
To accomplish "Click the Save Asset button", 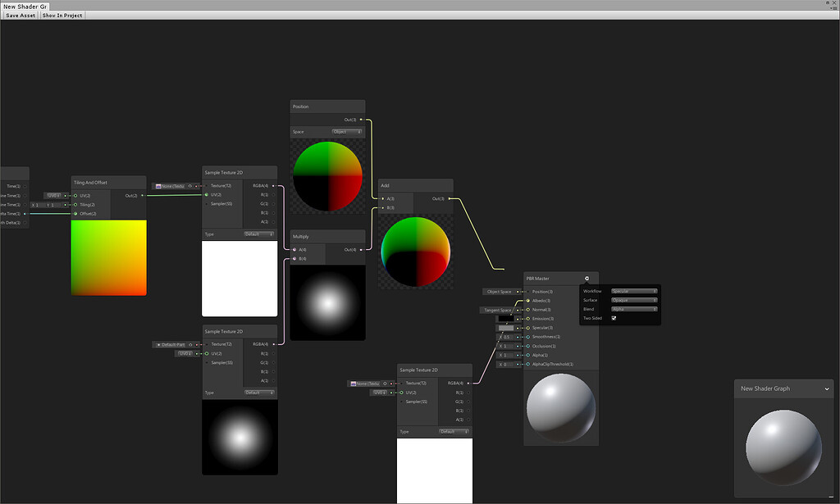I will pos(21,16).
